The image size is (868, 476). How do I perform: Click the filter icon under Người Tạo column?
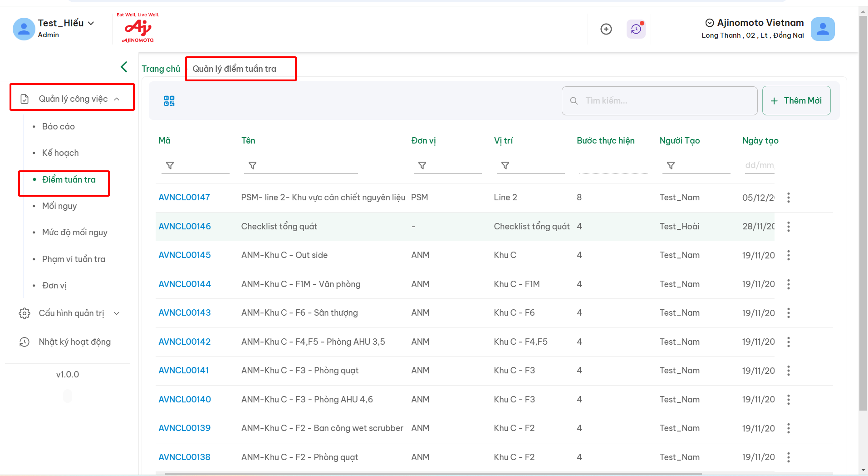pos(671,165)
